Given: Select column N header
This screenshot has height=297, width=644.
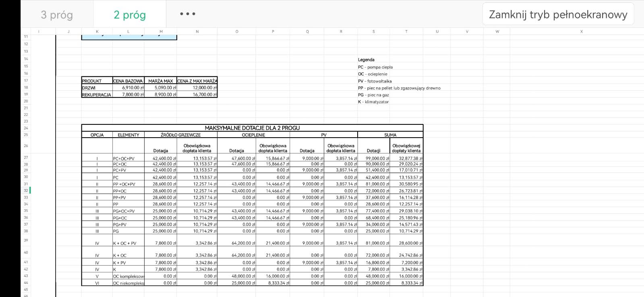Looking at the screenshot, I should [x=197, y=31].
